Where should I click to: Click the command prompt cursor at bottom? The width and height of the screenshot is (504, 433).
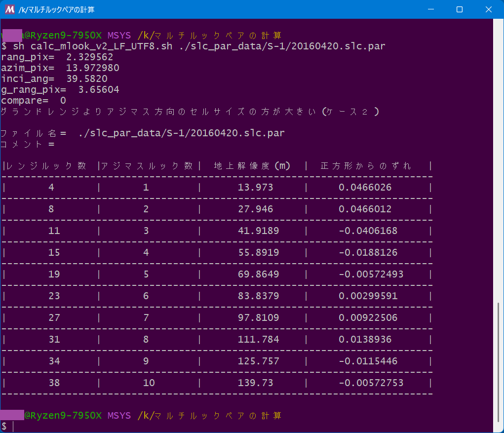pyautogui.click(x=13, y=427)
